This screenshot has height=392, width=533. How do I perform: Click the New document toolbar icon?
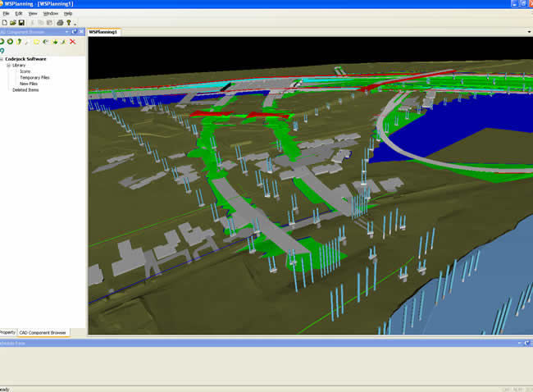[4, 22]
